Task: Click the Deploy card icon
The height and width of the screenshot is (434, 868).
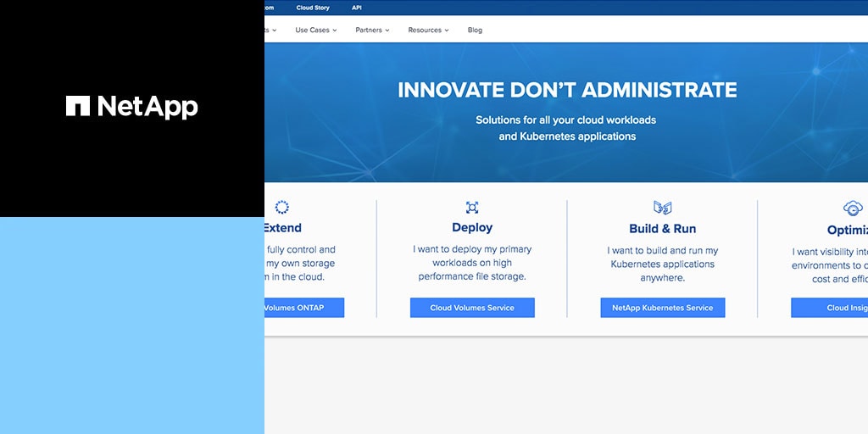Action: click(472, 208)
